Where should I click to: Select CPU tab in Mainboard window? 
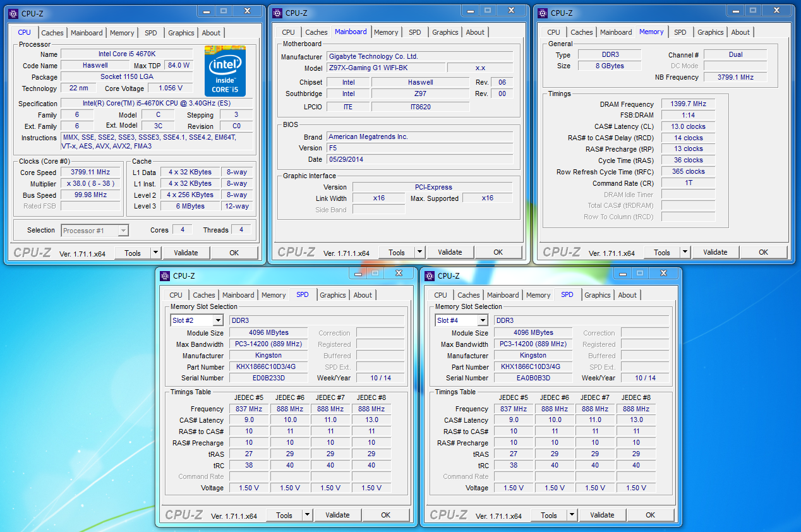[288, 32]
